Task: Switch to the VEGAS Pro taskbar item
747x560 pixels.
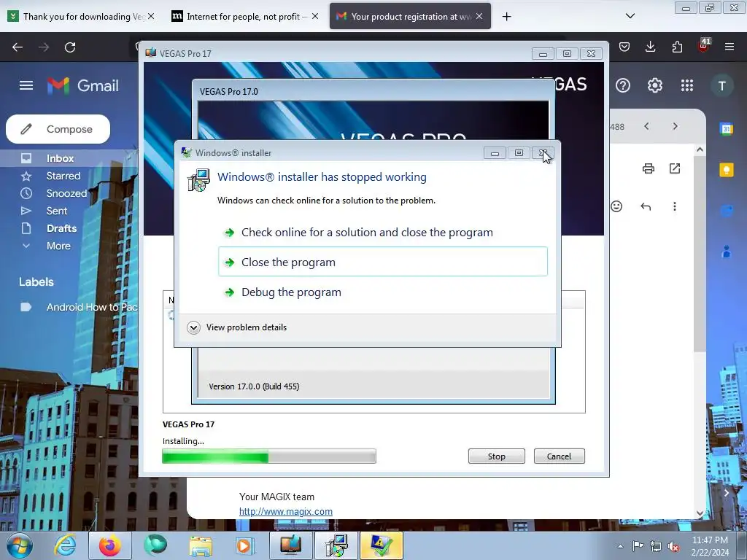Action: [291, 545]
